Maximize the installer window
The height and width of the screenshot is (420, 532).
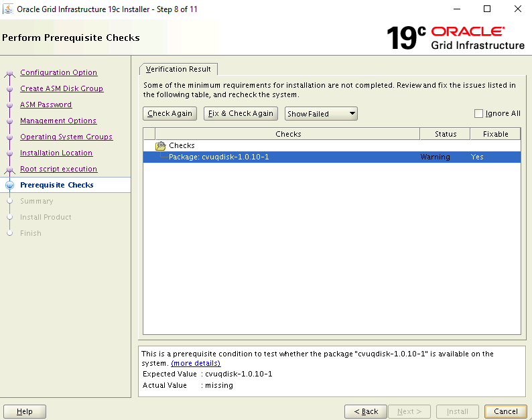point(487,9)
